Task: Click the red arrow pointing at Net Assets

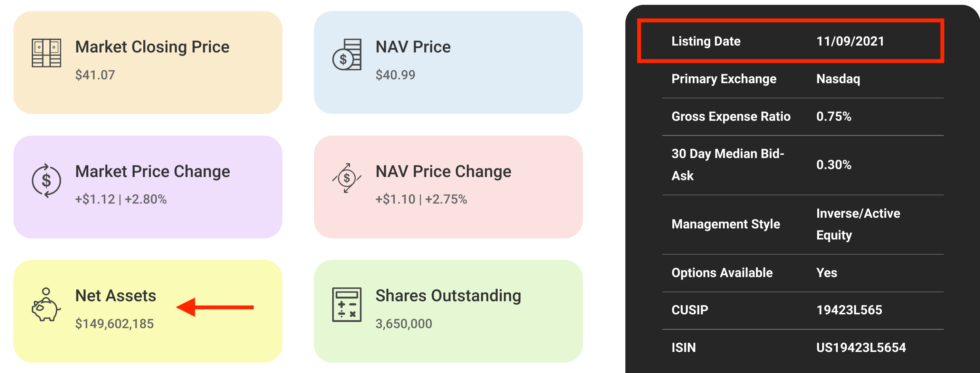Action: [215, 307]
